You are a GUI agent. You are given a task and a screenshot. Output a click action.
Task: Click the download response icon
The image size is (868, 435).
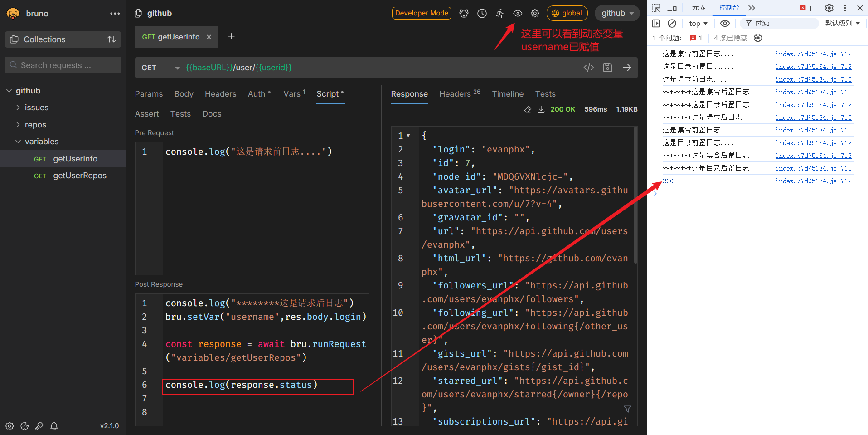(x=541, y=109)
